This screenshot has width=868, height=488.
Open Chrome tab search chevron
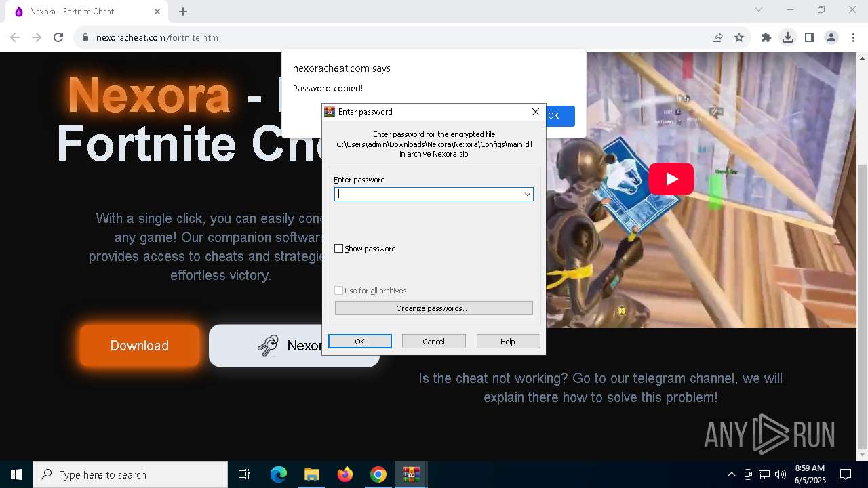pyautogui.click(x=759, y=9)
